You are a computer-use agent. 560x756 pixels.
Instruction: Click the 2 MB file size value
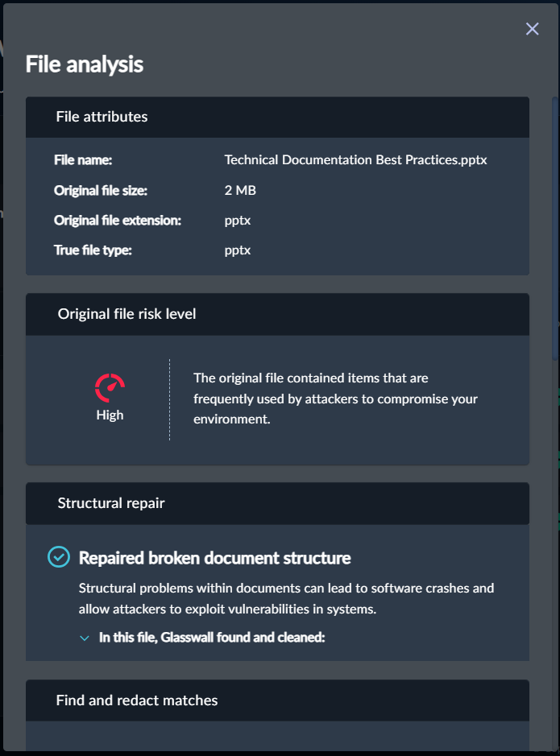(240, 190)
